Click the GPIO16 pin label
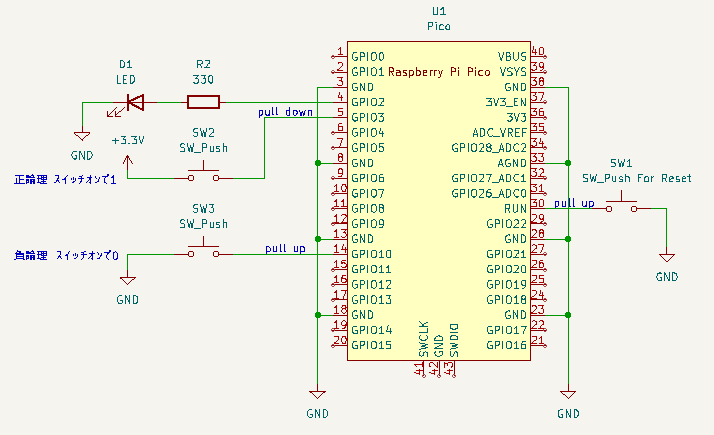This screenshot has height=435, width=714. [x=506, y=345]
